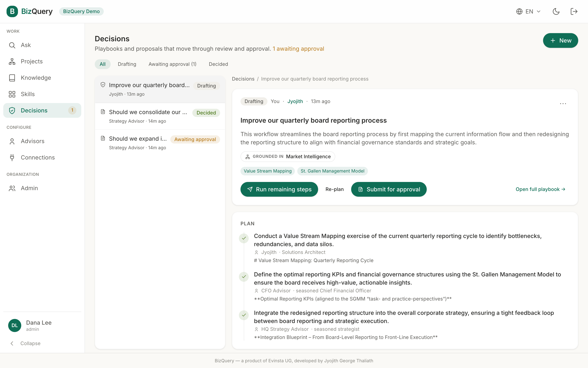Screen dimensions: 588x368
Task: Switch to the Decided tab
Action: (218, 64)
